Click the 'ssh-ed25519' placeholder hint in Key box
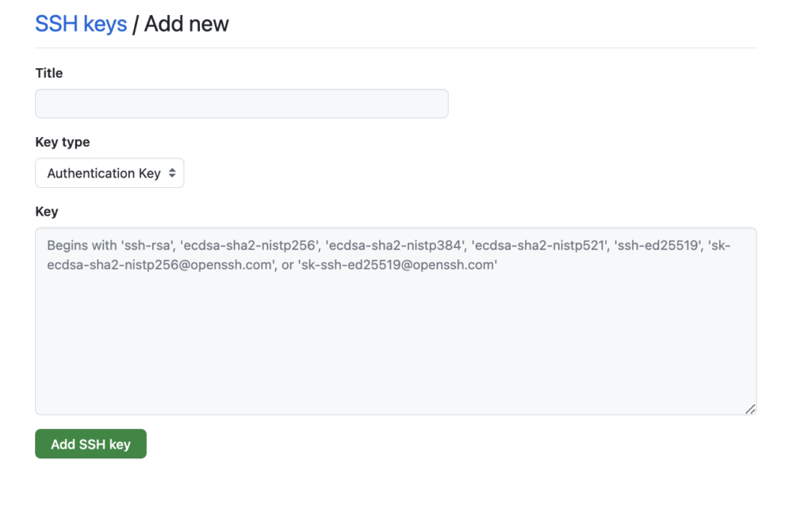The width and height of the screenshot is (812, 516). pos(658,246)
